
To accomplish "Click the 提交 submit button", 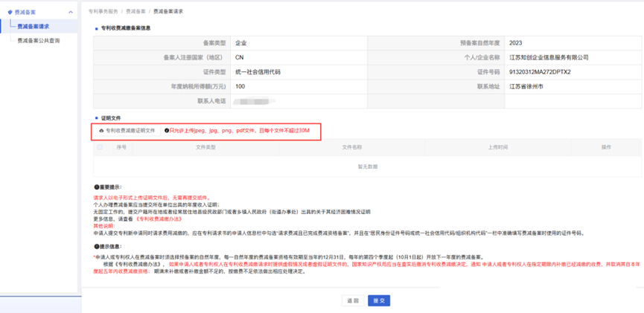I will pos(379,300).
